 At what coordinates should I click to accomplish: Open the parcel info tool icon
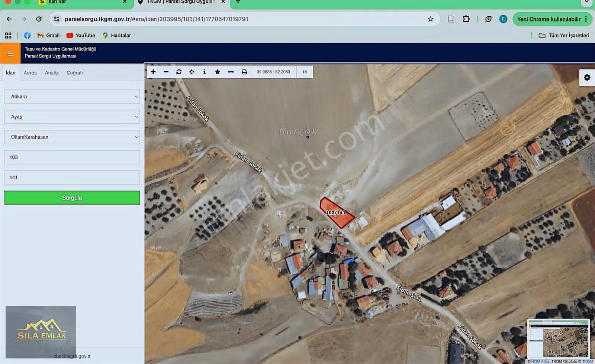(205, 72)
